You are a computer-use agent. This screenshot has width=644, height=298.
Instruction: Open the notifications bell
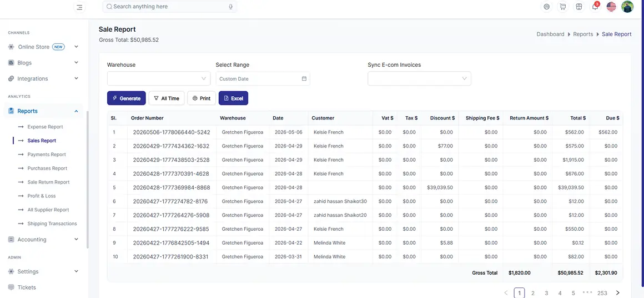coord(595,7)
